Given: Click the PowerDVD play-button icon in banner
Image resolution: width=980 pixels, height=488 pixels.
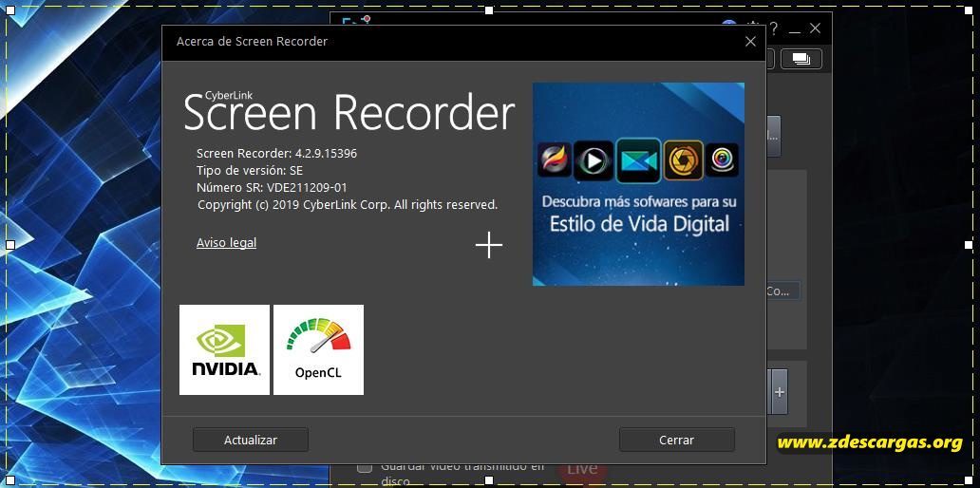Looking at the screenshot, I should coord(594,160).
